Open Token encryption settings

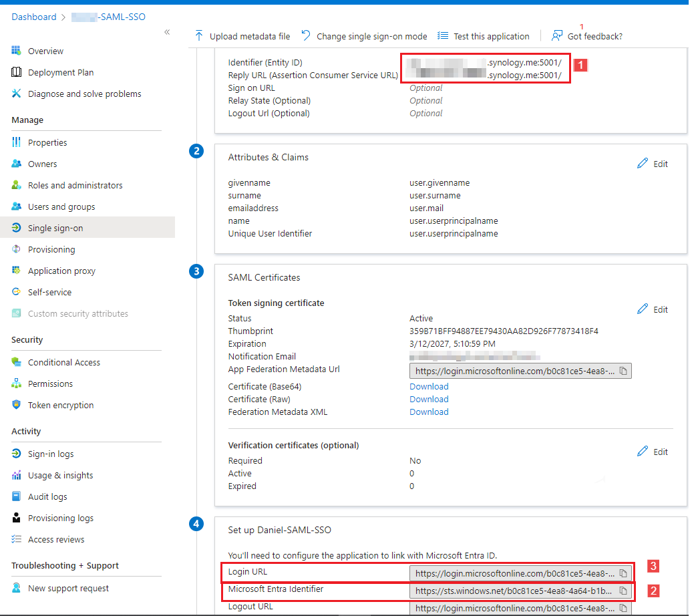(x=61, y=405)
